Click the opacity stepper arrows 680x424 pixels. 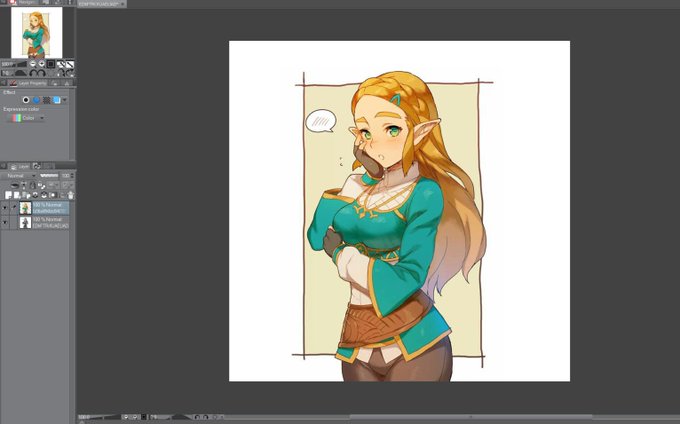point(72,176)
